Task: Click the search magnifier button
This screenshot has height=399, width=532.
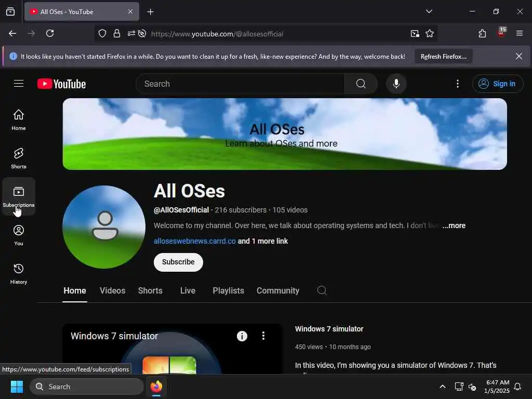Action: (x=361, y=84)
